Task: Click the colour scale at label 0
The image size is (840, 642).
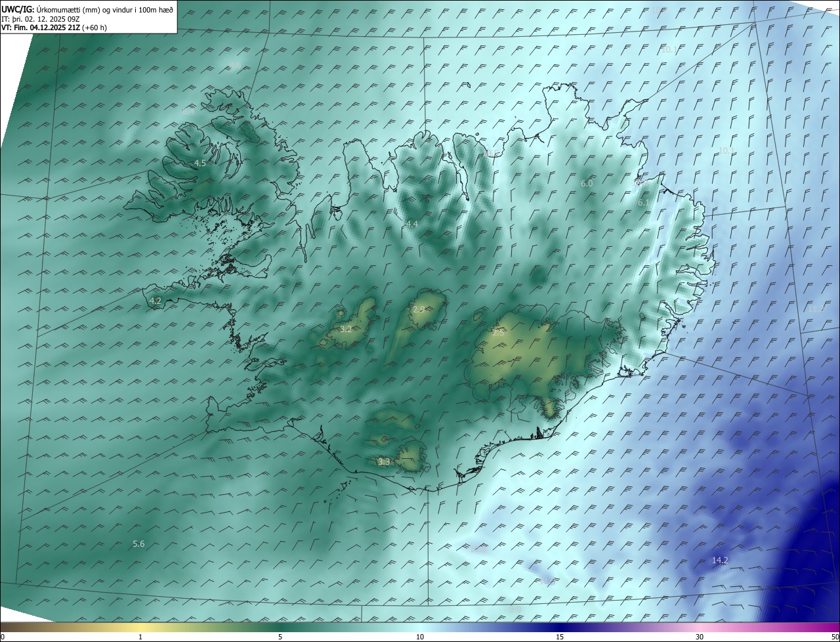Action: pos(3,637)
